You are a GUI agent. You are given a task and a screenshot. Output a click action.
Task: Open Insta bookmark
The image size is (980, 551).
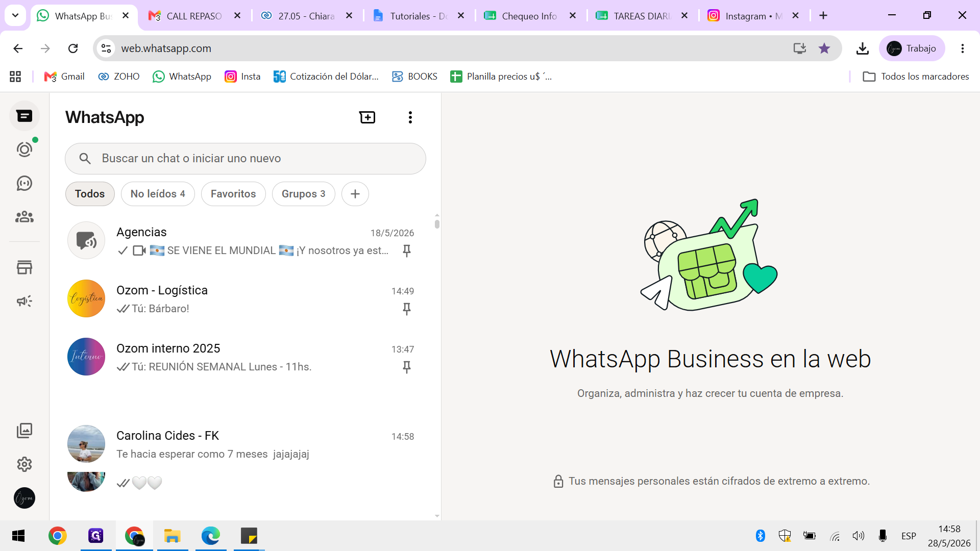pyautogui.click(x=243, y=77)
